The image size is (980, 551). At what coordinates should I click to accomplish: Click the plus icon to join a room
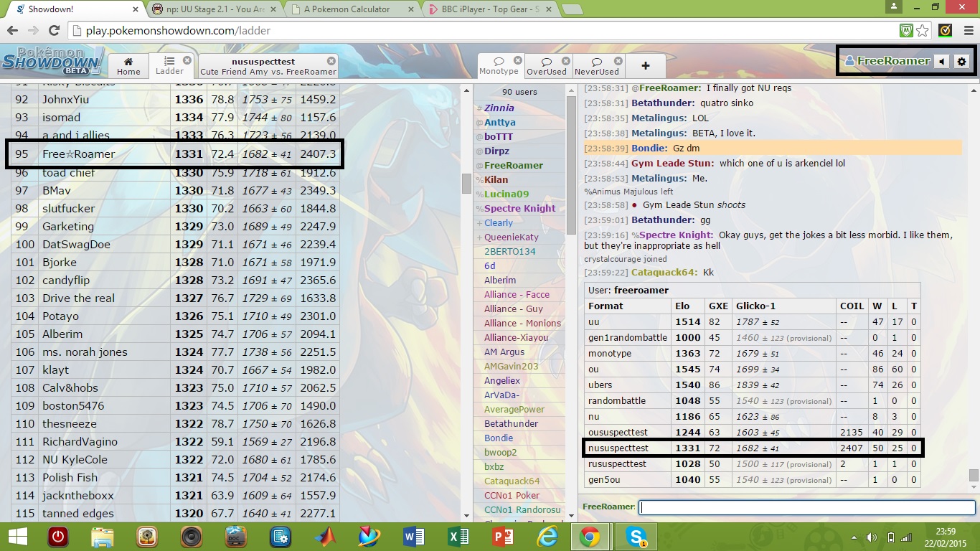coord(645,65)
